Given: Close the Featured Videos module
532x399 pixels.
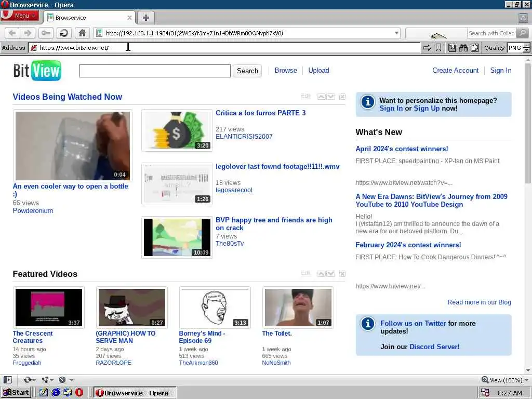Looking at the screenshot, I should point(342,274).
